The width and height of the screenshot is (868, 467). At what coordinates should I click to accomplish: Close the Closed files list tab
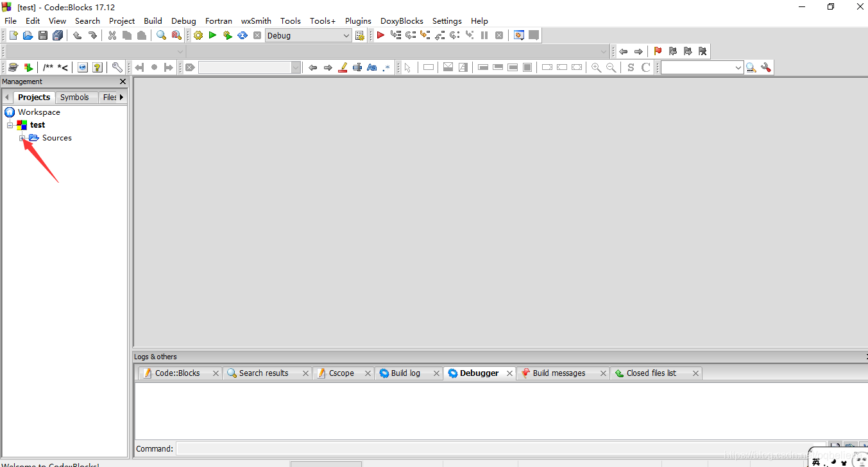coord(695,373)
